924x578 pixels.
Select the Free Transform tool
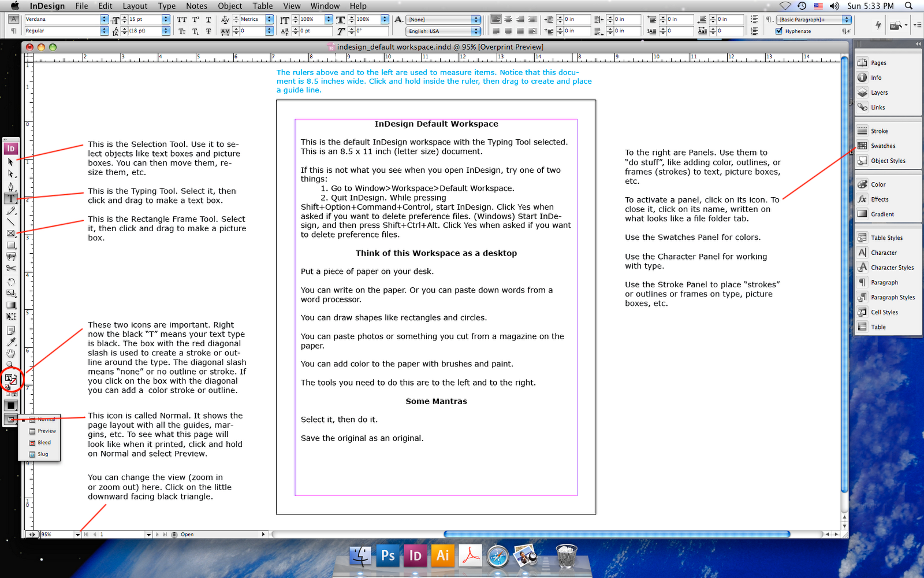point(10,317)
